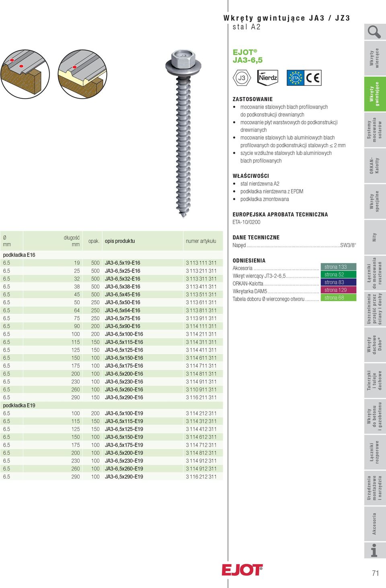Click the magnifier search icon

(x=375, y=32)
